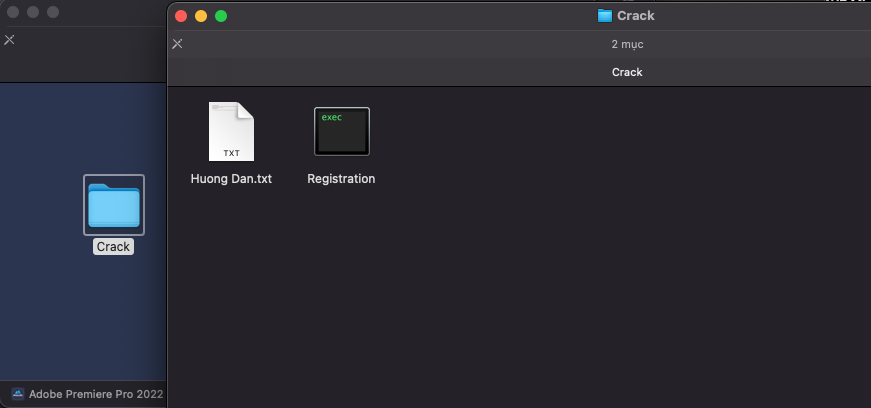Click the Adobe Premiere Pro 2022 path bar text
The image size is (871, 408).
(96, 394)
